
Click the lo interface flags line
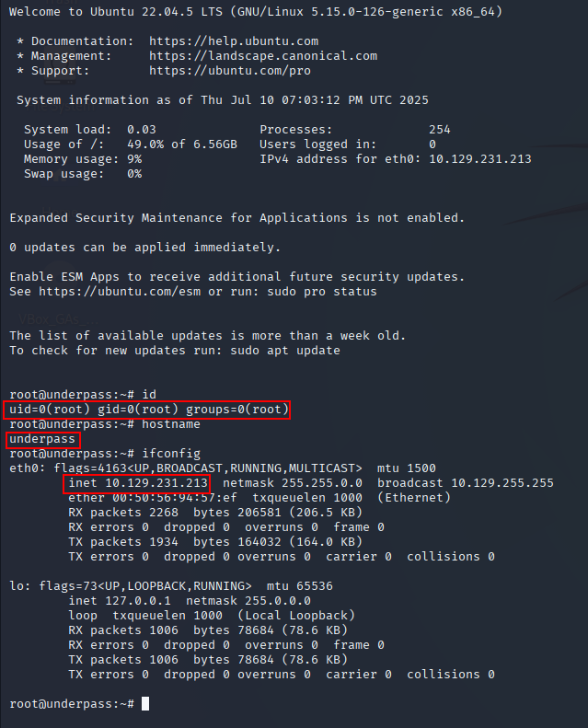click(171, 586)
